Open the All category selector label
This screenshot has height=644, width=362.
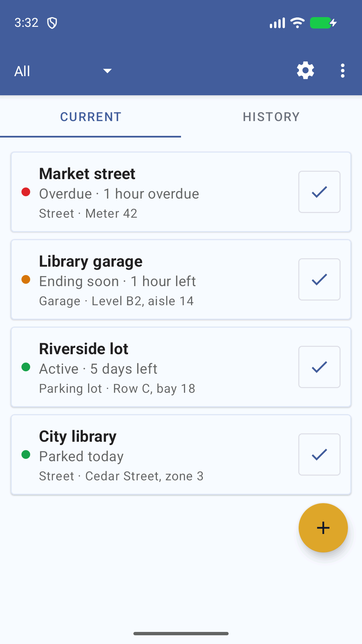tap(22, 71)
